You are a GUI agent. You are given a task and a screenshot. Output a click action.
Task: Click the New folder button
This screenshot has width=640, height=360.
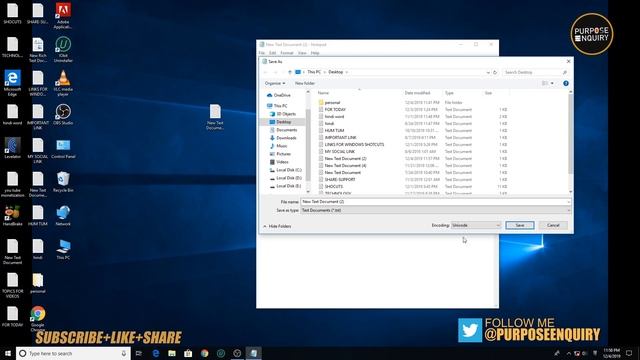pos(305,83)
